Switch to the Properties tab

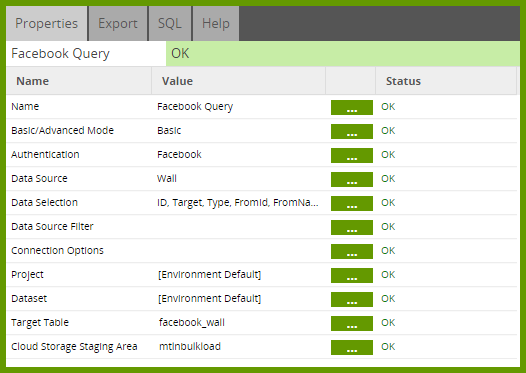coord(47,23)
